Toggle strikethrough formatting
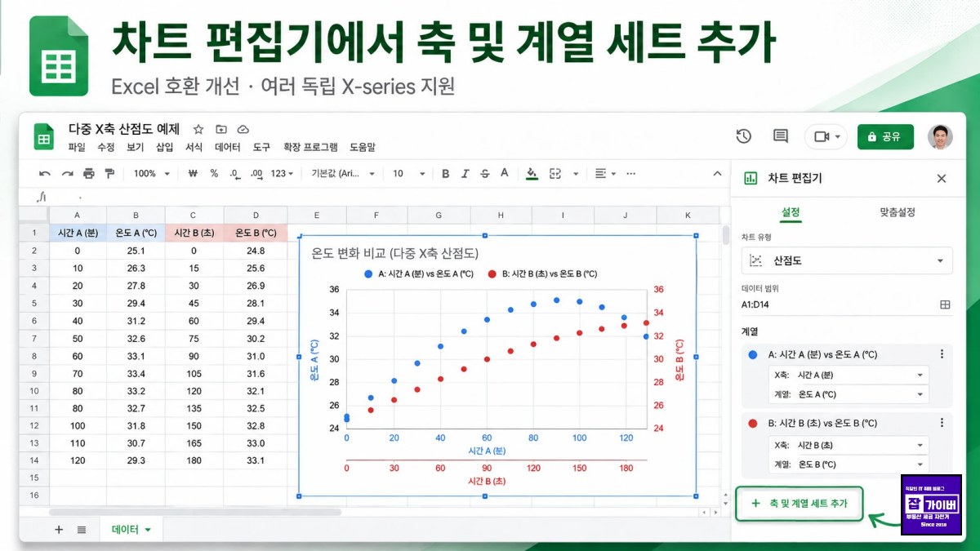 click(485, 174)
